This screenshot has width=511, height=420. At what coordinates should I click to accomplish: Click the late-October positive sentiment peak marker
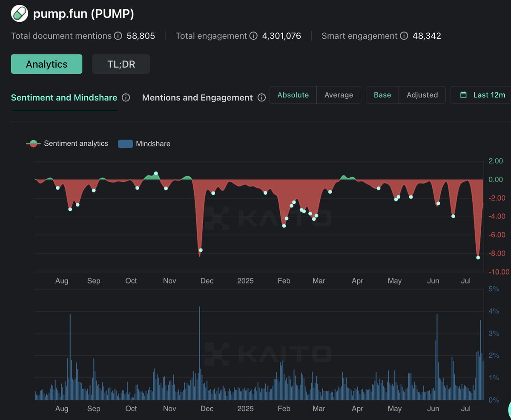point(156,173)
